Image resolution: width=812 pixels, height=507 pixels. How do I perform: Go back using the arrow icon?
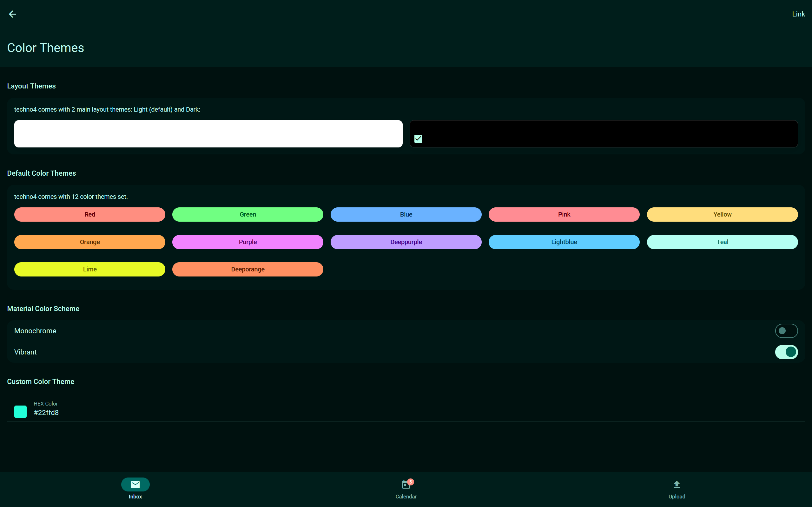(12, 14)
